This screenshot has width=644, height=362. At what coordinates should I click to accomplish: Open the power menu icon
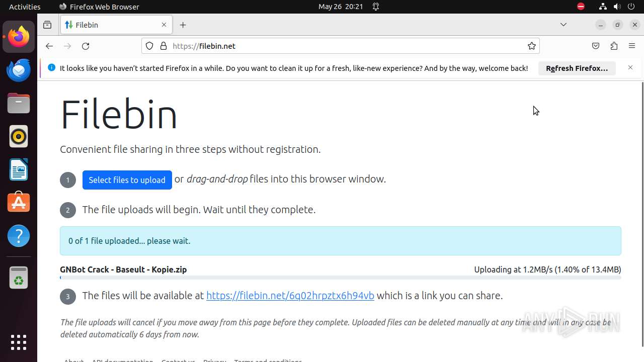[632, 7]
